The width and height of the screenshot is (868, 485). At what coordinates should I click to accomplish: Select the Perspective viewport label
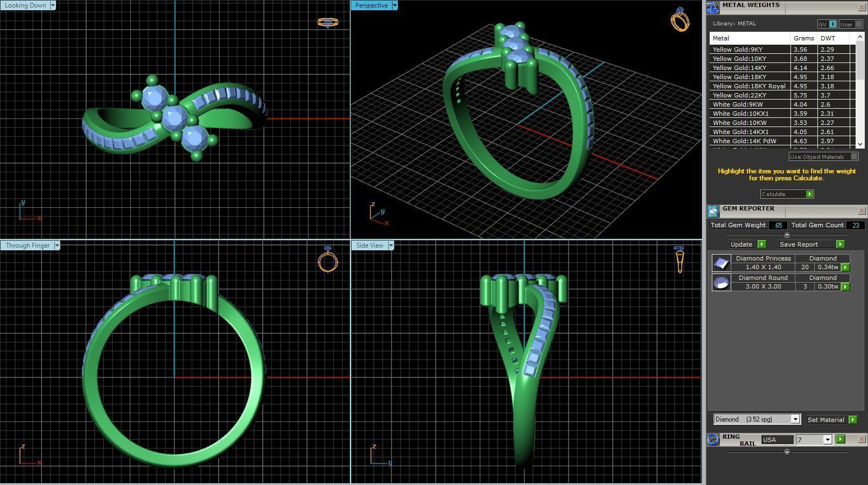[371, 5]
